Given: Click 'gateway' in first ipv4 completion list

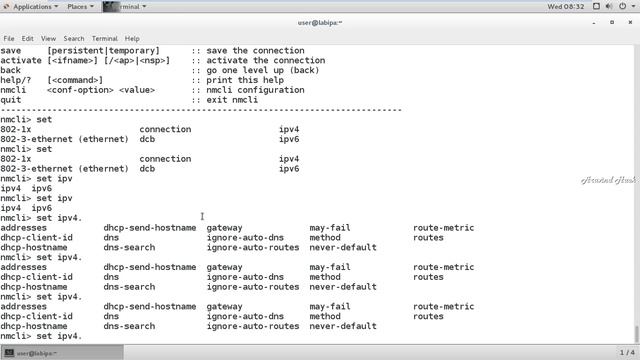Looking at the screenshot, I should point(224,228).
